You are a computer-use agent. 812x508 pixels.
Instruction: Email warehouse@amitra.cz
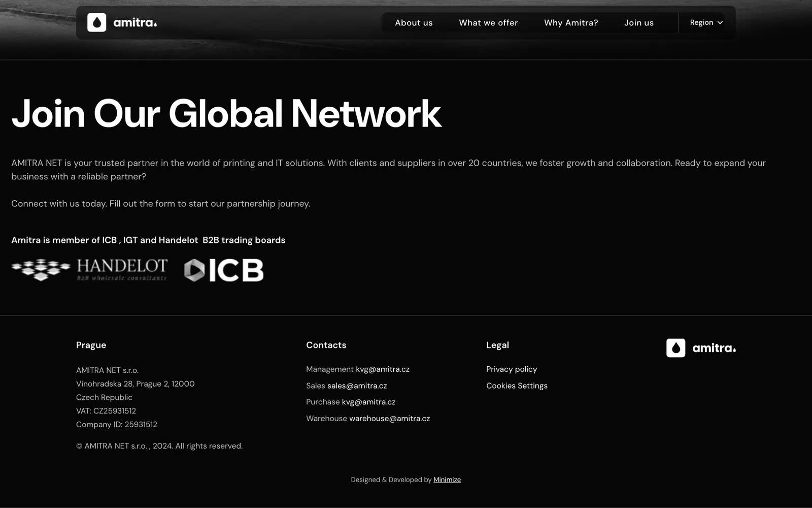(x=390, y=419)
